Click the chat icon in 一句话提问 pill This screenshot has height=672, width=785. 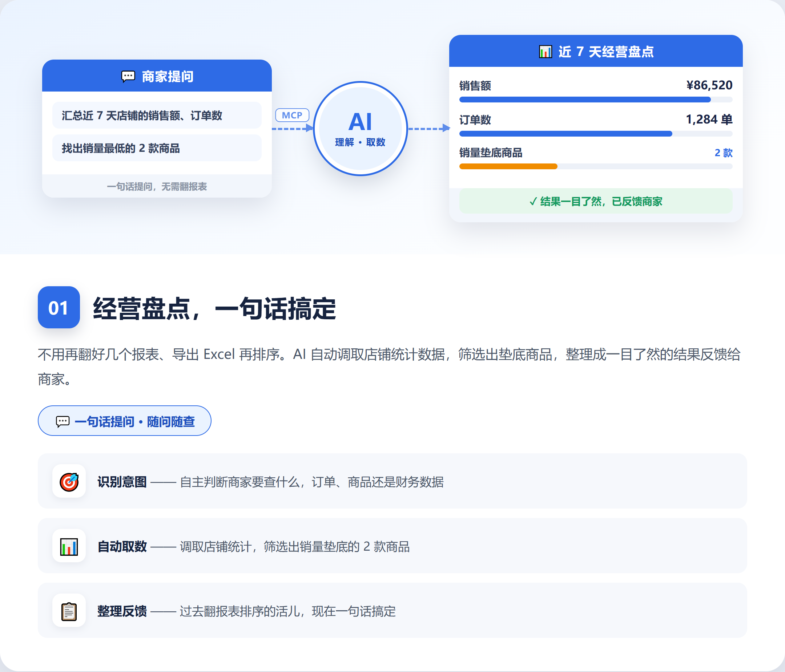click(63, 421)
